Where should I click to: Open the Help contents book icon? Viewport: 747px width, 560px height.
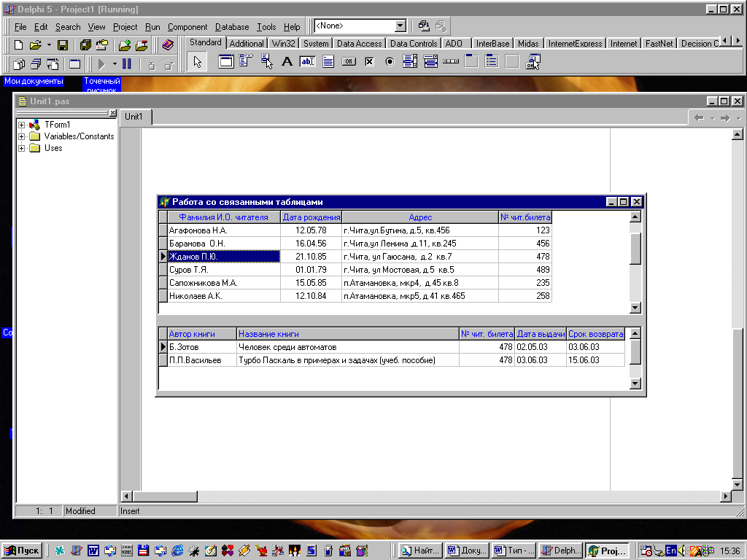168,44
